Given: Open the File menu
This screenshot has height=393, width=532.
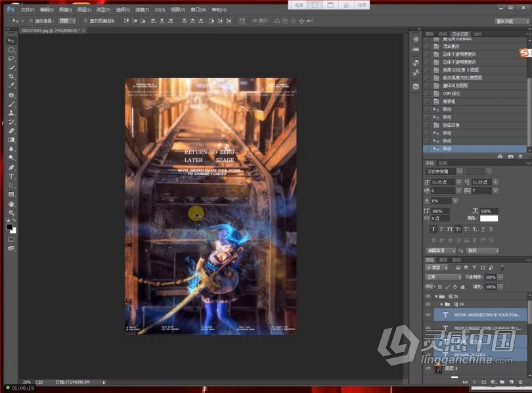Looking at the screenshot, I should point(28,10).
